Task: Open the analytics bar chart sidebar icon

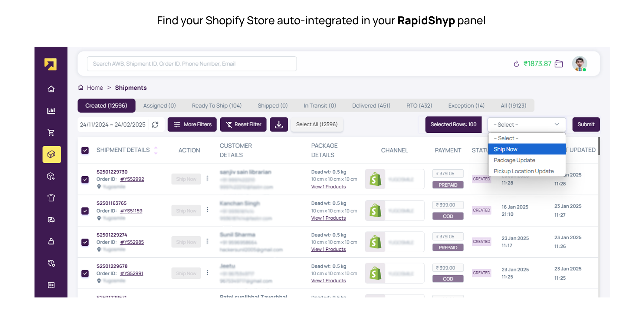Action: click(51, 111)
